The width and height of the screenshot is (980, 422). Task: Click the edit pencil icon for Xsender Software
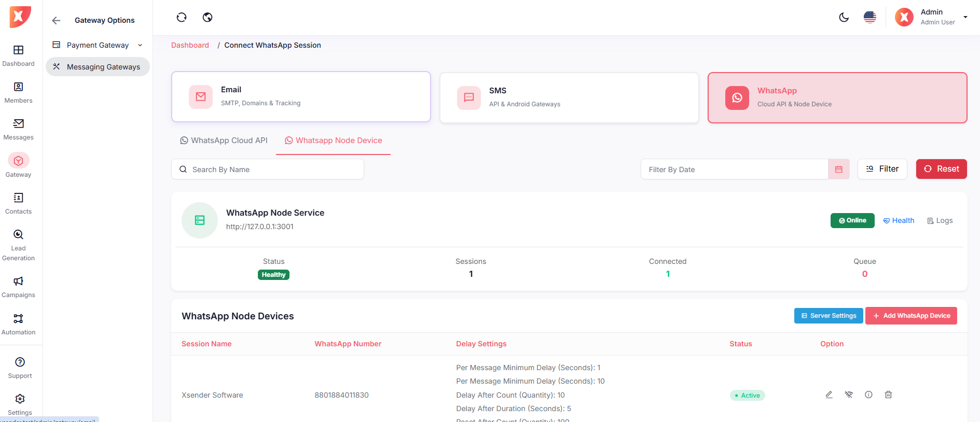tap(829, 395)
